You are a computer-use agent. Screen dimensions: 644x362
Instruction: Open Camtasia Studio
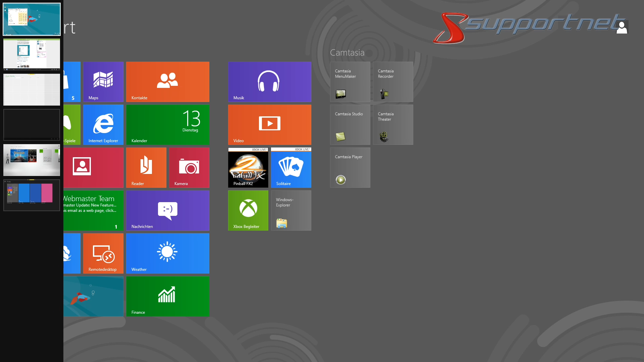click(350, 124)
